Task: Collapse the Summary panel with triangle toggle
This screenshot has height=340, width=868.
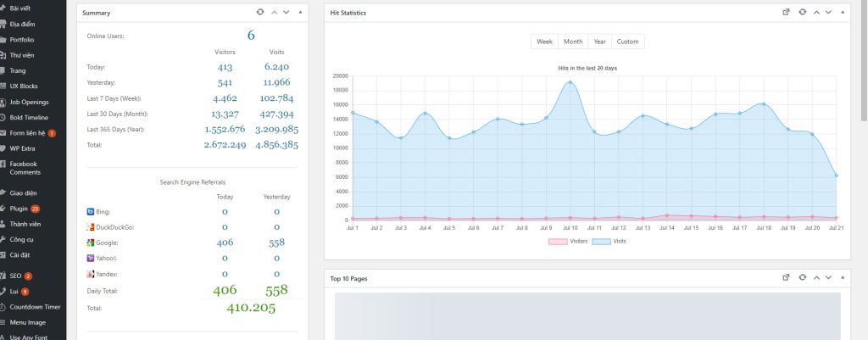Action: 299,13
